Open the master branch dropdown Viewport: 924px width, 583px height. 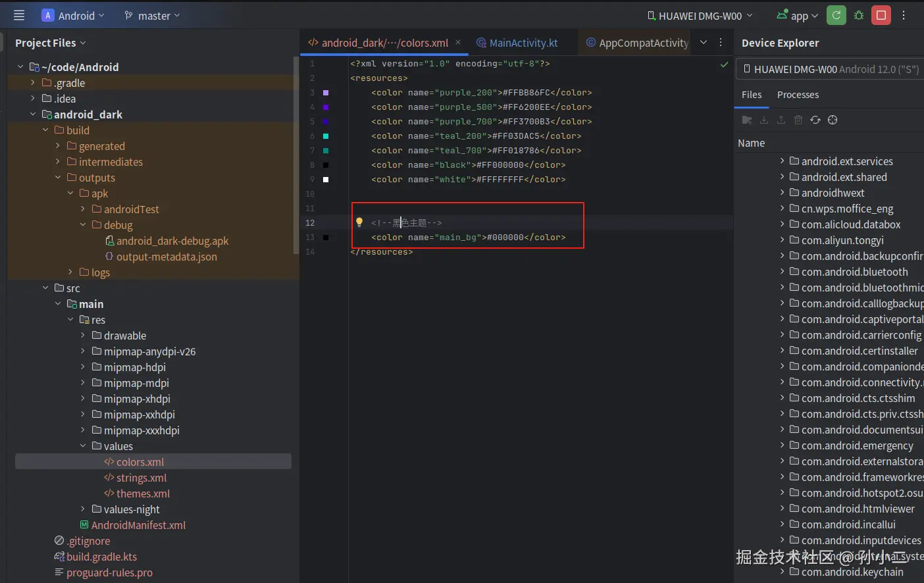[152, 16]
